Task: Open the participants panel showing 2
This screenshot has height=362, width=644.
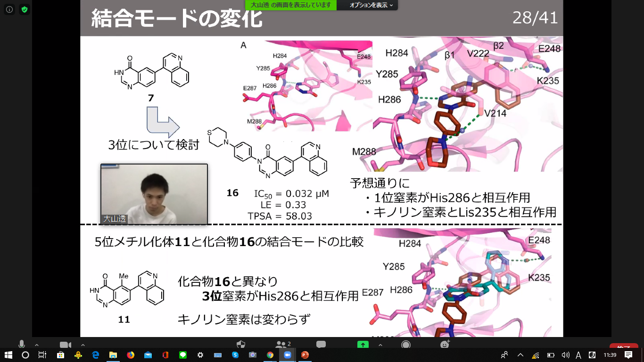Action: (283, 344)
